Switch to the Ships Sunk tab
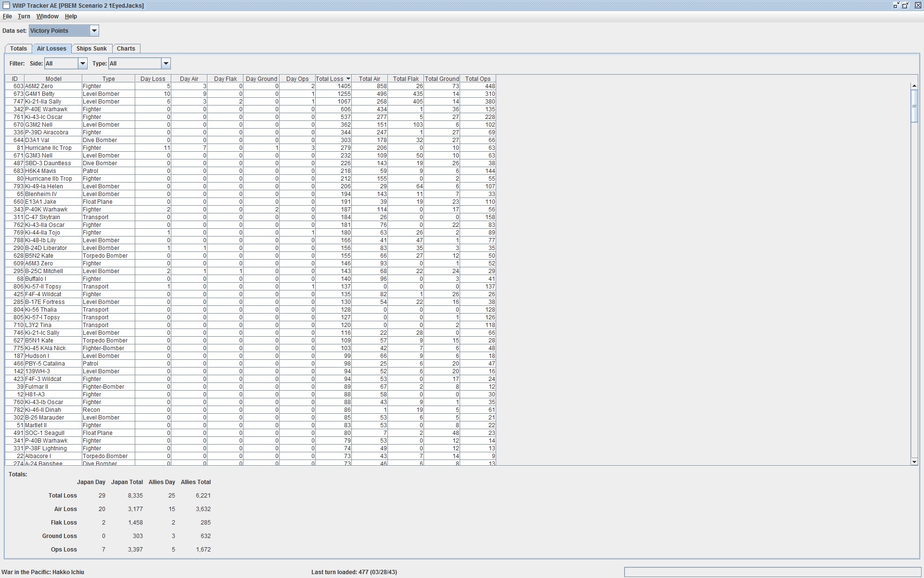Viewport: 924px width, 578px height. click(91, 49)
